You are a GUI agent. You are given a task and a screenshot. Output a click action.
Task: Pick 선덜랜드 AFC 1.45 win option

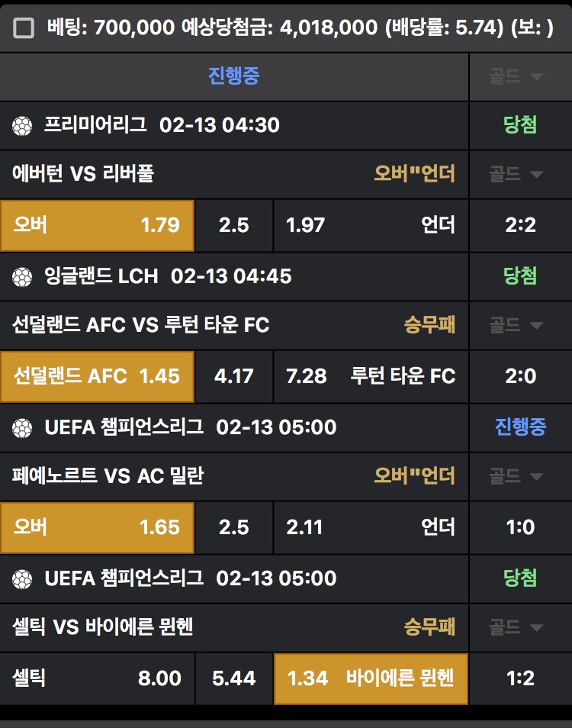coord(98,376)
